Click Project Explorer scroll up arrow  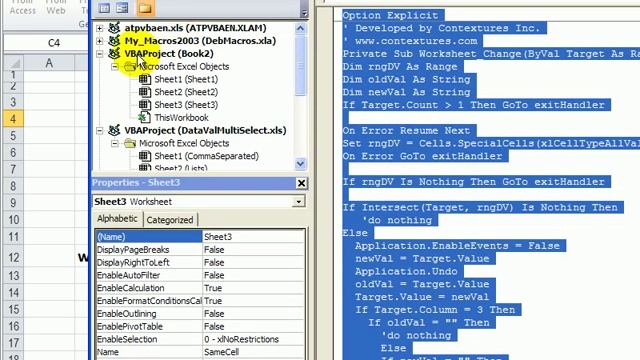[x=300, y=28]
